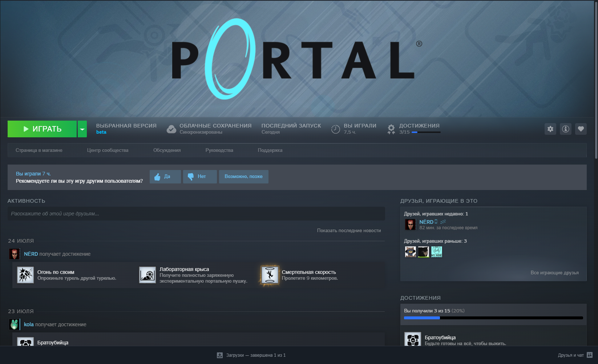The height and width of the screenshot is (364, 598).
Task: Click the achievements 20% progress bar in the sidebar
Action: [493, 318]
